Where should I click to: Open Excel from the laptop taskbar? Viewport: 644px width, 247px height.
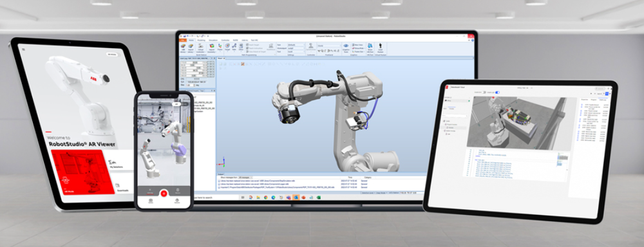[319, 197]
